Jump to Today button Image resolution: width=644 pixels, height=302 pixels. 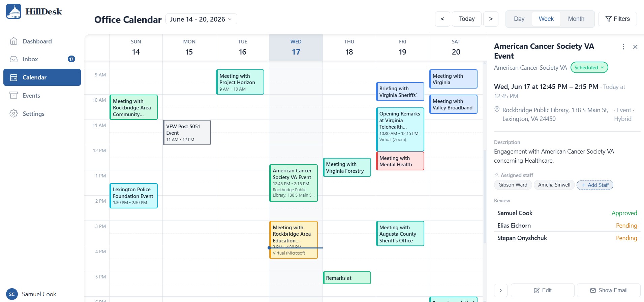pyautogui.click(x=466, y=19)
